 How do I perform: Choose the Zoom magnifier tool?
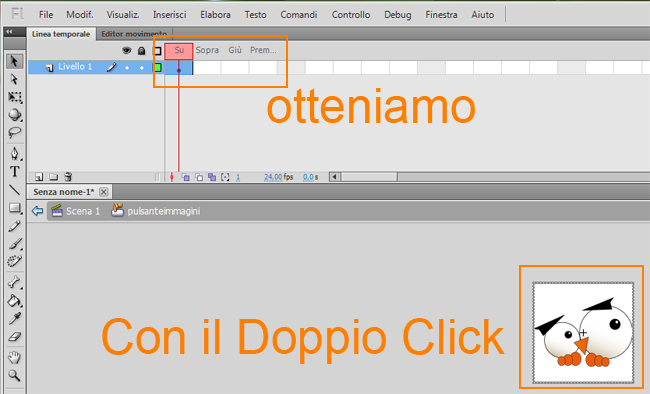[15, 375]
